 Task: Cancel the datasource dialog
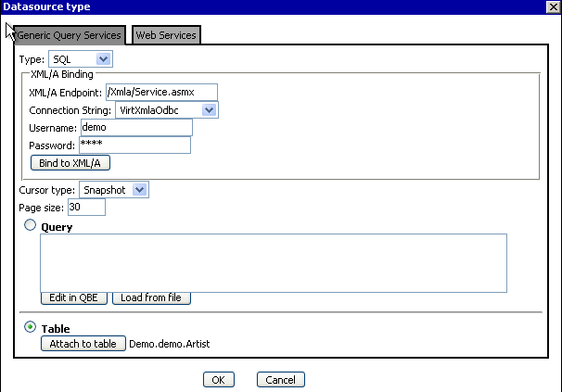pos(280,379)
